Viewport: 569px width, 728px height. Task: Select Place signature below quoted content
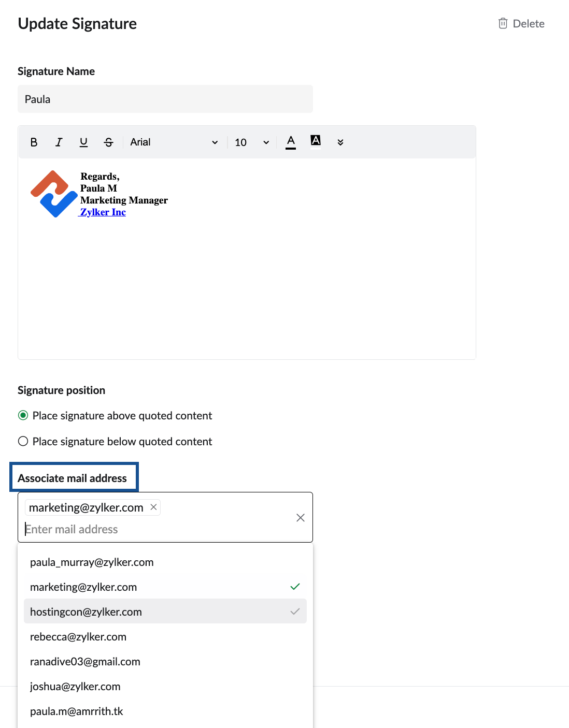tap(23, 441)
